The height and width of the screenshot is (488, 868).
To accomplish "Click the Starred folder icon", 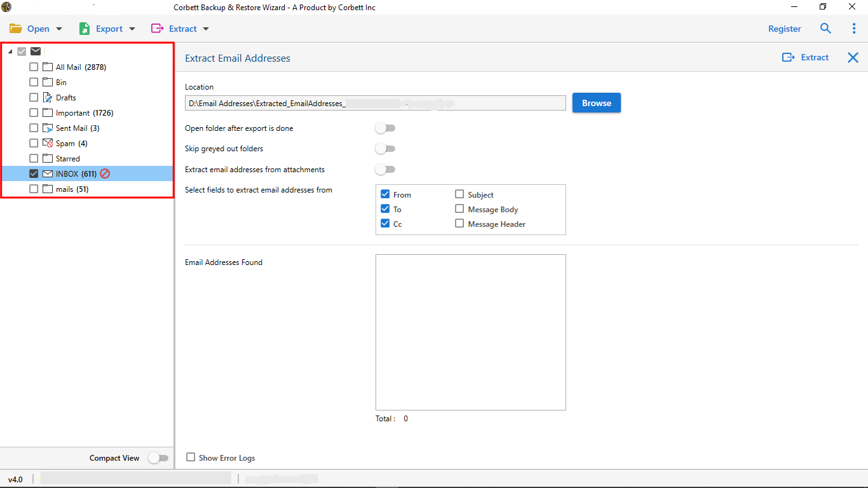I will tap(48, 158).
